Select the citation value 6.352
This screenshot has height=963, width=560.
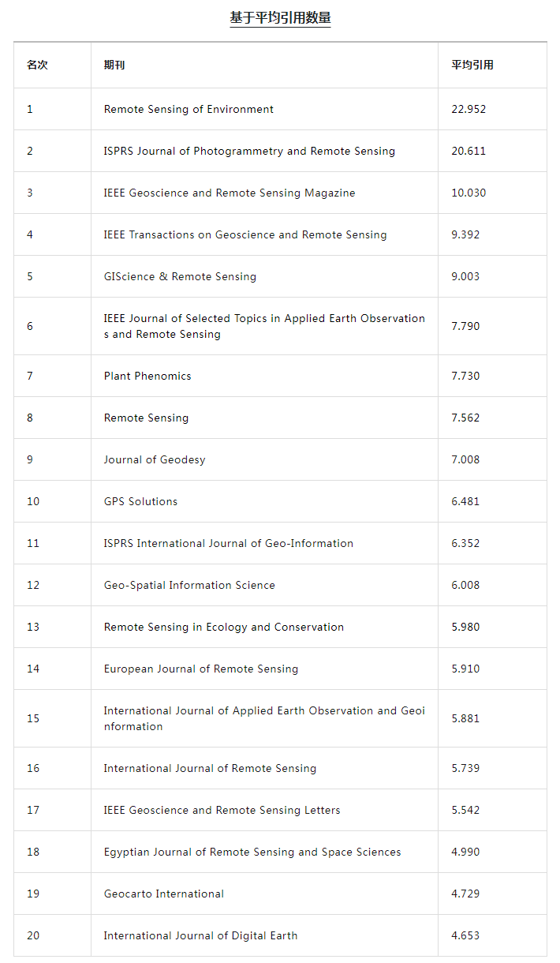point(465,543)
